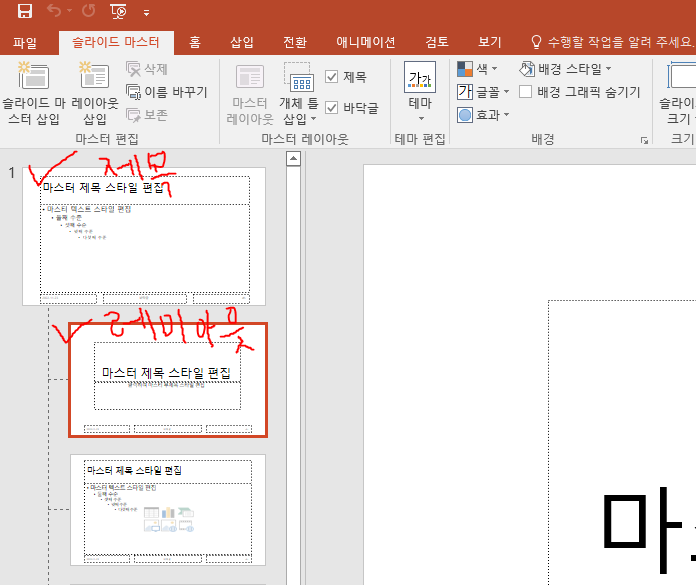Click the thumbnail pane scroll up arrow
This screenshot has width=696, height=585.
[x=293, y=158]
